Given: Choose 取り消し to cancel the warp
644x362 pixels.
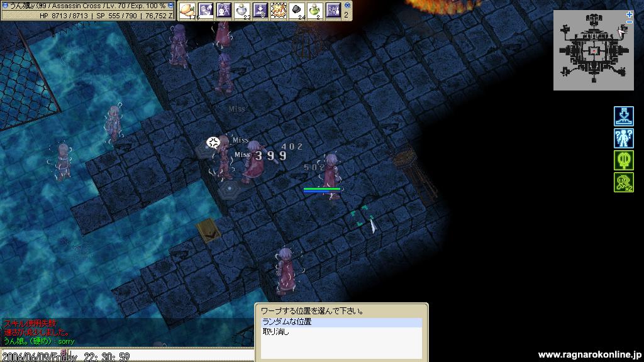Looking at the screenshot, I should click(x=341, y=332).
